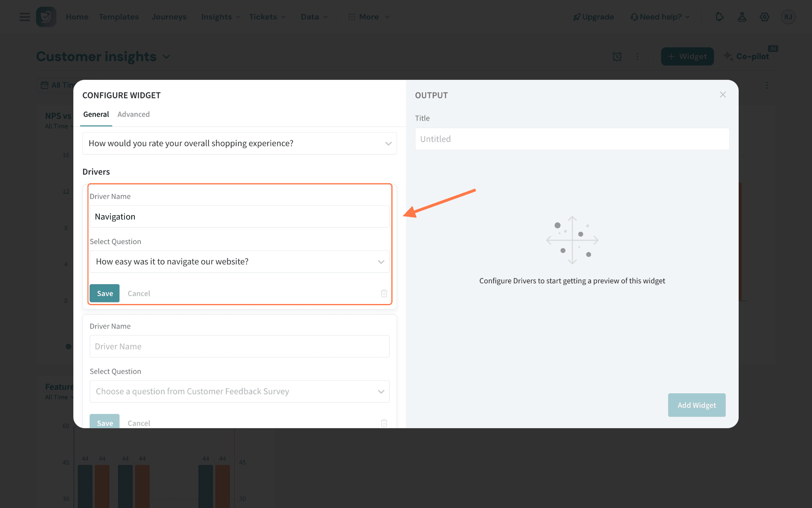Expand the Need help? dropdown

660,17
